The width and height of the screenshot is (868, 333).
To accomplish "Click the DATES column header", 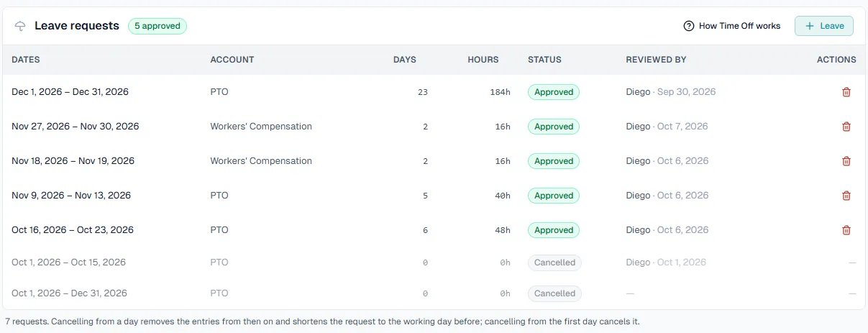I will [x=26, y=60].
